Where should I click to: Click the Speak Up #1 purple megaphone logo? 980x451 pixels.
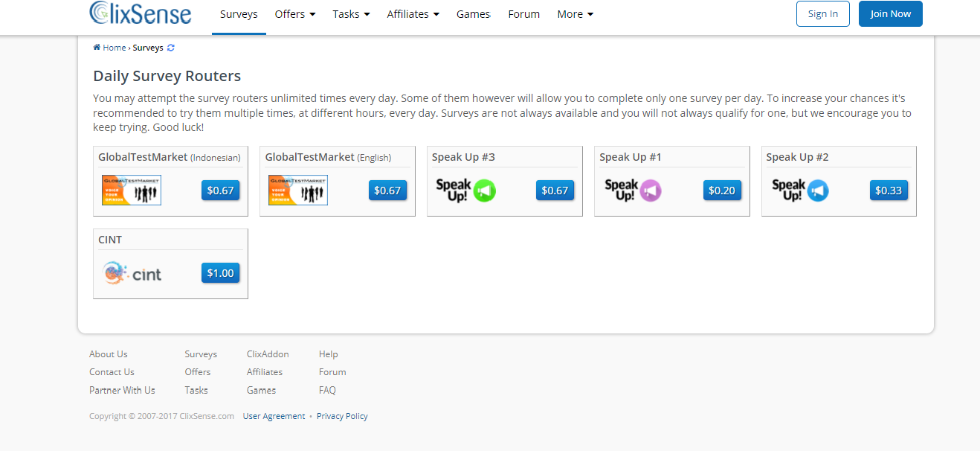click(633, 191)
